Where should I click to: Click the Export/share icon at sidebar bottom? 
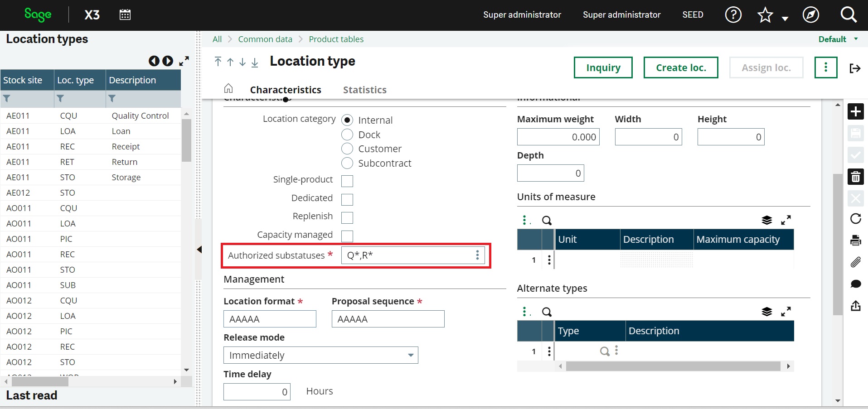click(856, 306)
